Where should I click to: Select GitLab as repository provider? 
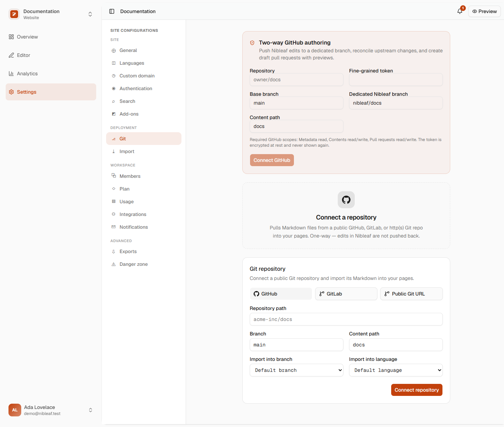coord(346,294)
